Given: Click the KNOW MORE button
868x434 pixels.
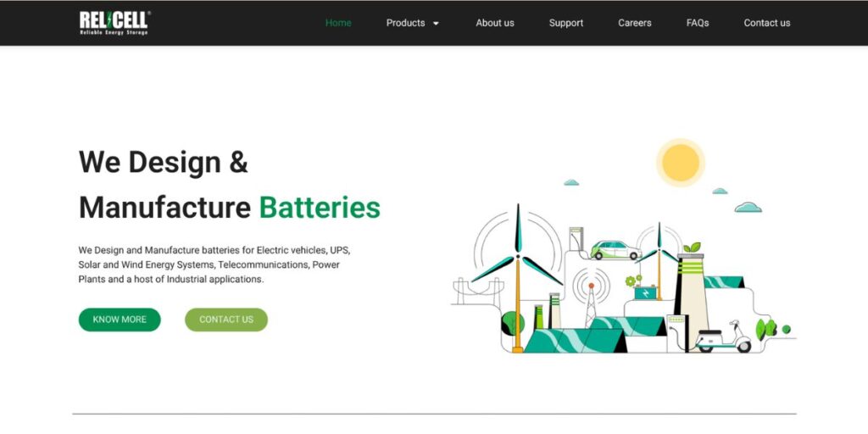Looking at the screenshot, I should tap(120, 320).
